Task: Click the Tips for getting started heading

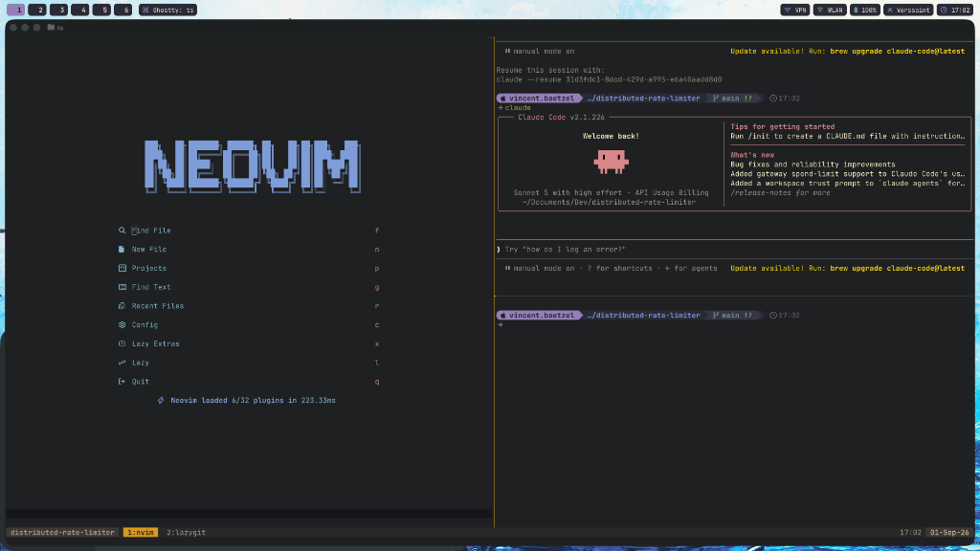Action: tap(783, 127)
